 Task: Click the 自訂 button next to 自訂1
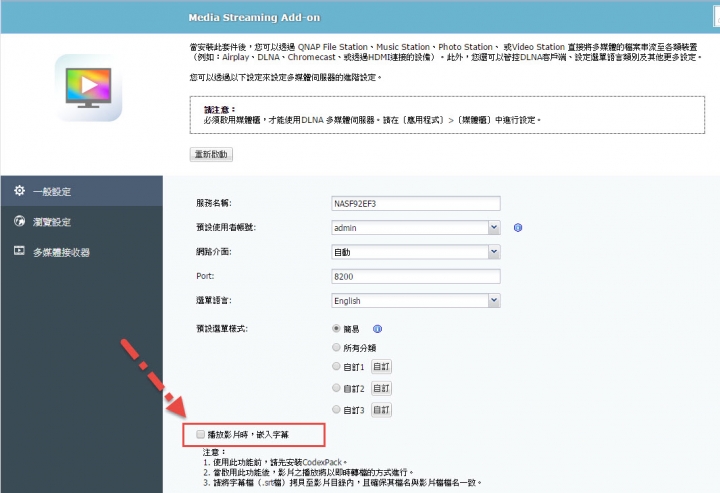(x=381, y=367)
